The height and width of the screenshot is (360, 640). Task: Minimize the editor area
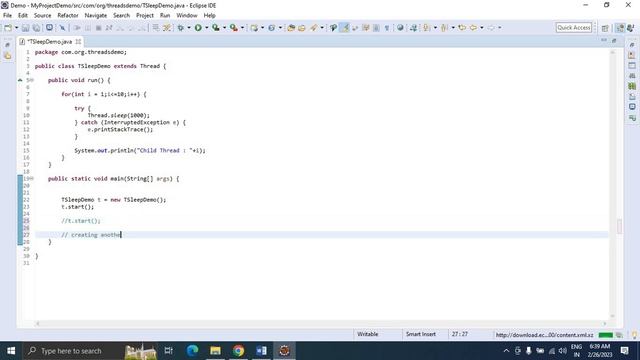coord(604,40)
